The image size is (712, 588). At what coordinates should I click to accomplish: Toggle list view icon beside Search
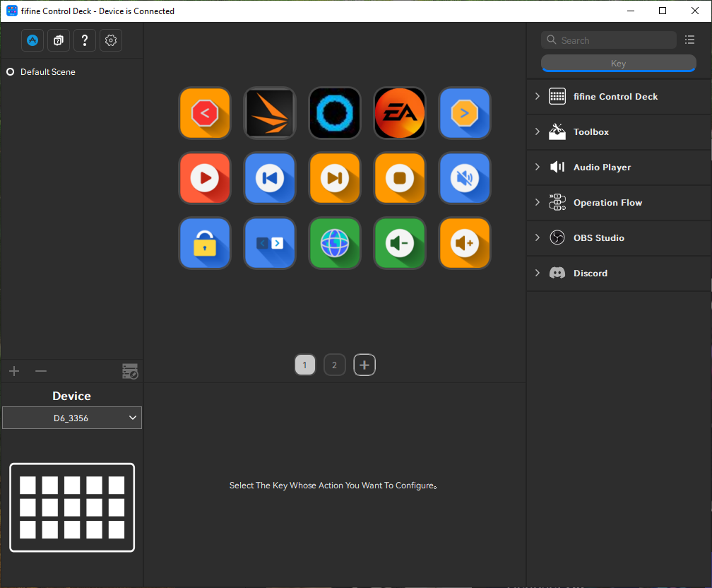(689, 40)
